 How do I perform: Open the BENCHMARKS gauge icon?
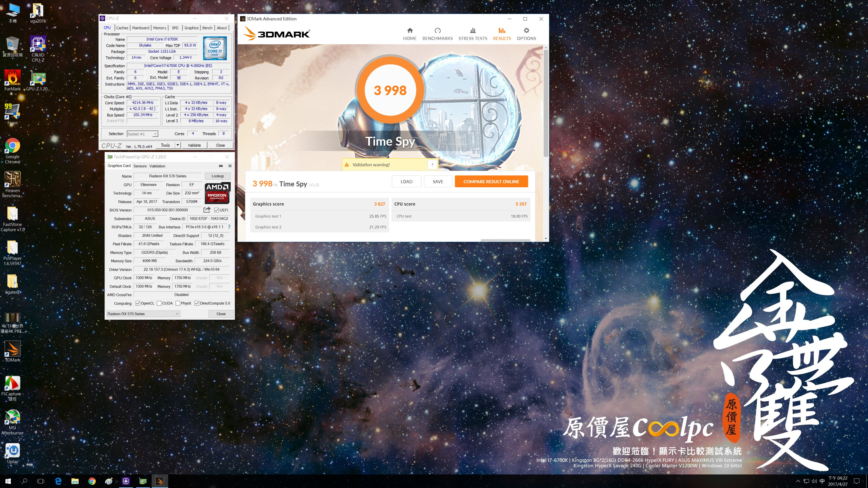[437, 30]
